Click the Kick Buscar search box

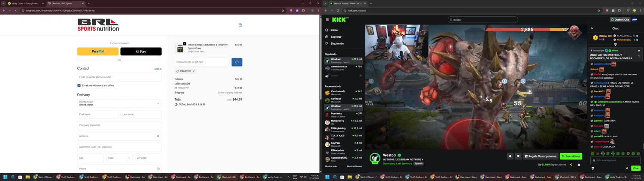483,20
